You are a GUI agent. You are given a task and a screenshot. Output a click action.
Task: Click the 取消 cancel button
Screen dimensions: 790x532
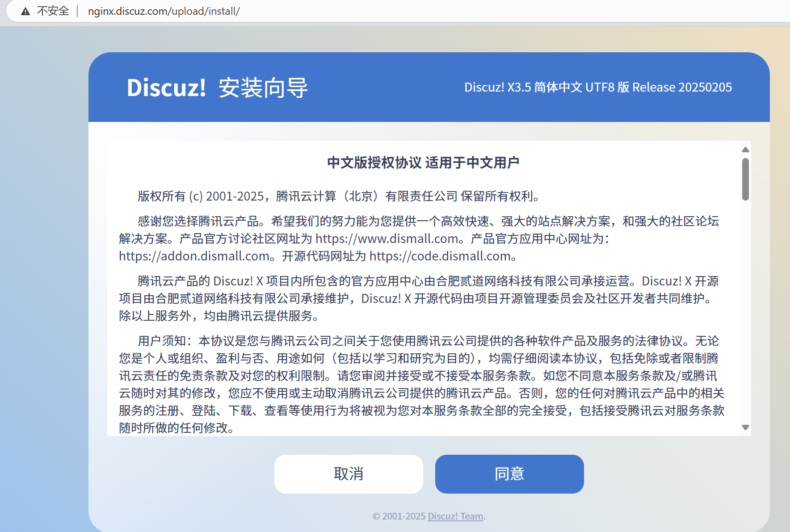click(349, 474)
